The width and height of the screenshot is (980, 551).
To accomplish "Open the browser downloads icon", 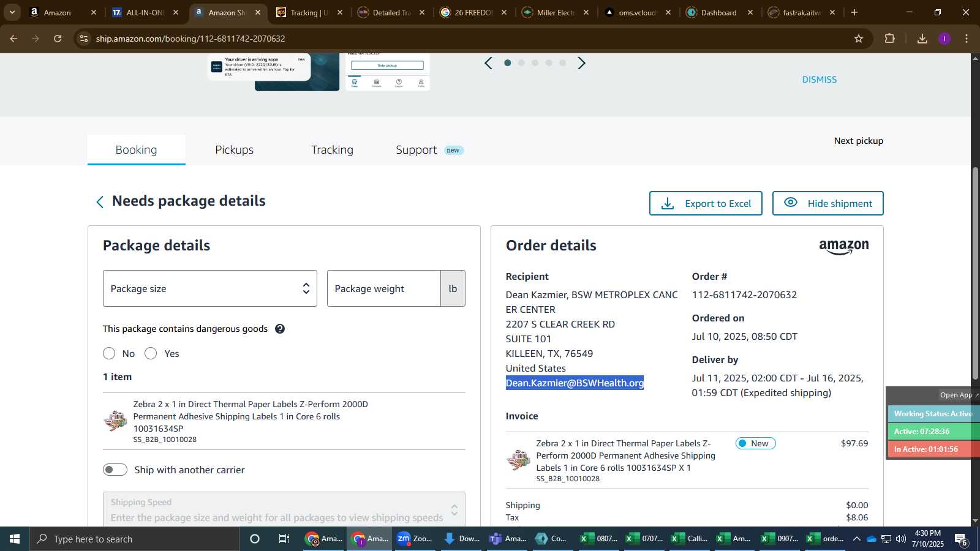I will (x=922, y=39).
